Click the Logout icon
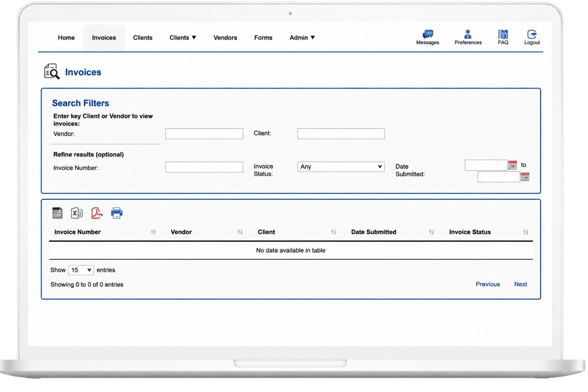 [x=532, y=37]
